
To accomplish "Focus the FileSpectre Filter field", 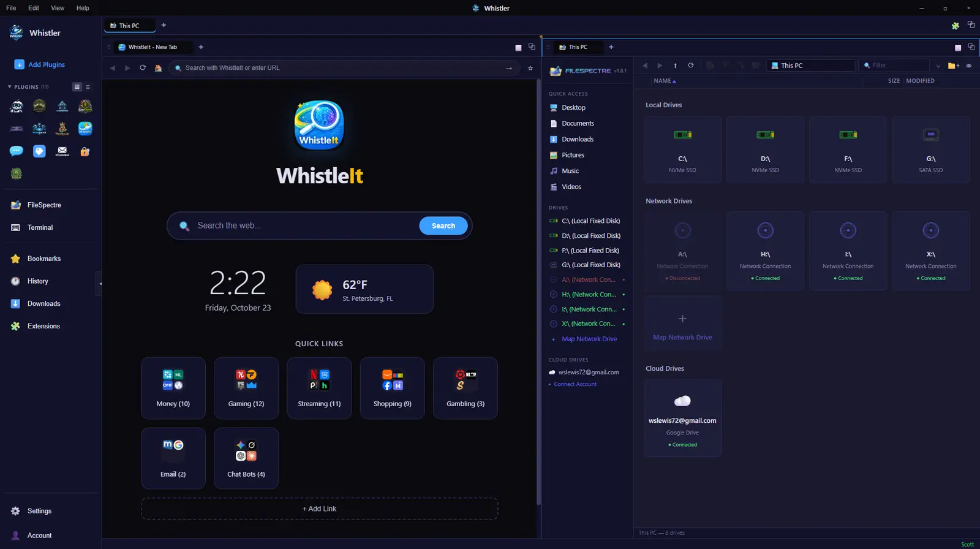I will tap(895, 66).
